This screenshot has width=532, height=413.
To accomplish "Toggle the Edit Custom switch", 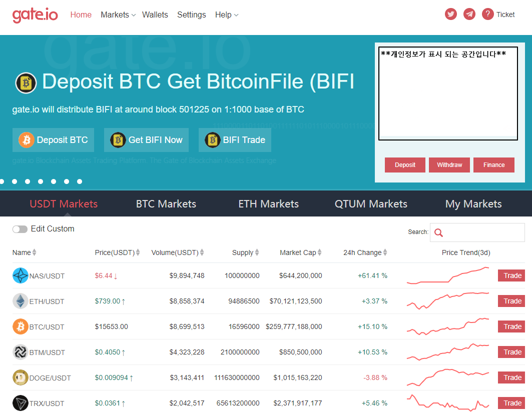I will pyautogui.click(x=20, y=229).
